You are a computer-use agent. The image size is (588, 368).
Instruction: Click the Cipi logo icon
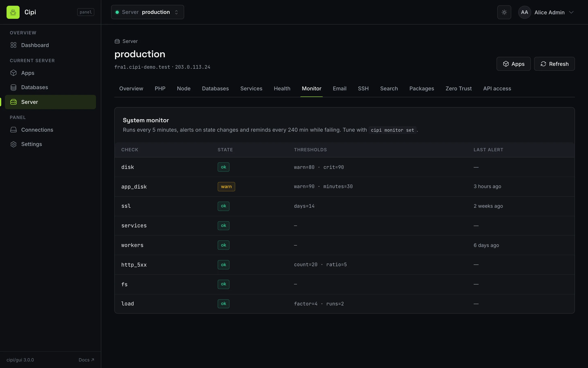pos(13,12)
